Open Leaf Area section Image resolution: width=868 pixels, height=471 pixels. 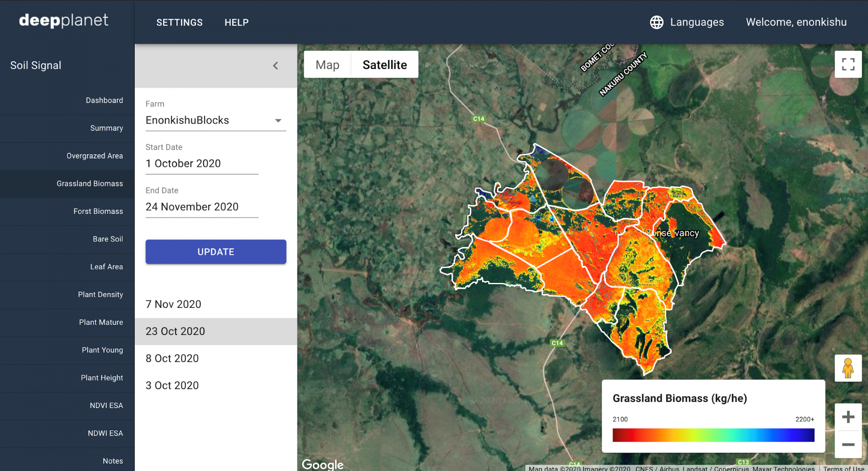(x=67, y=267)
